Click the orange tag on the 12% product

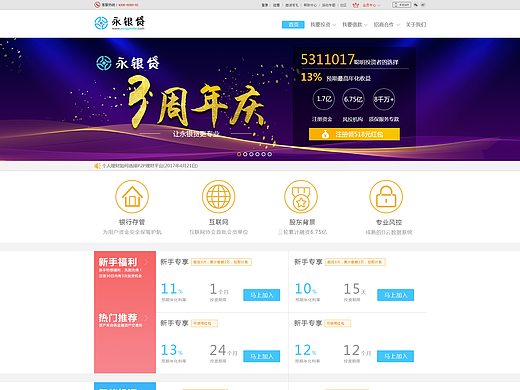337,323
